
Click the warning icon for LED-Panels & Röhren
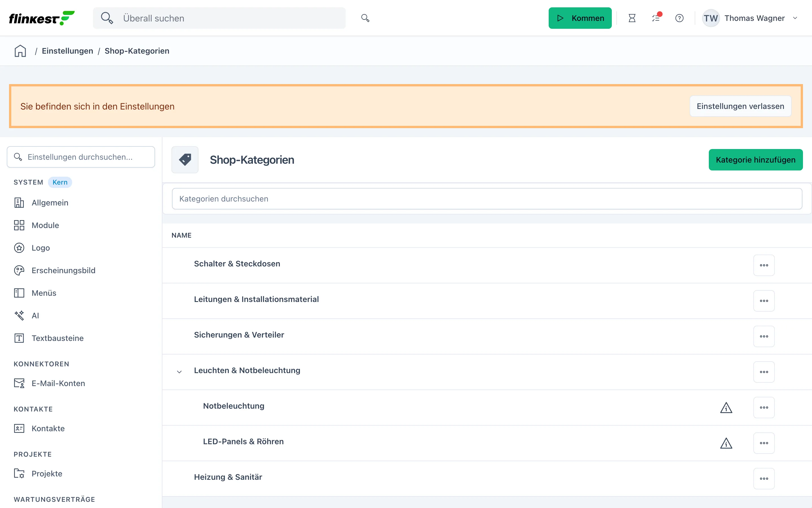coord(726,443)
